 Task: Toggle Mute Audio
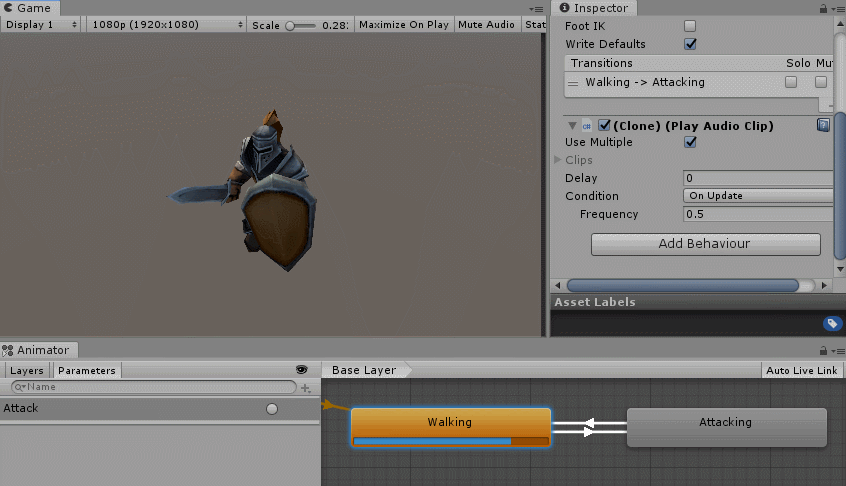pos(487,25)
